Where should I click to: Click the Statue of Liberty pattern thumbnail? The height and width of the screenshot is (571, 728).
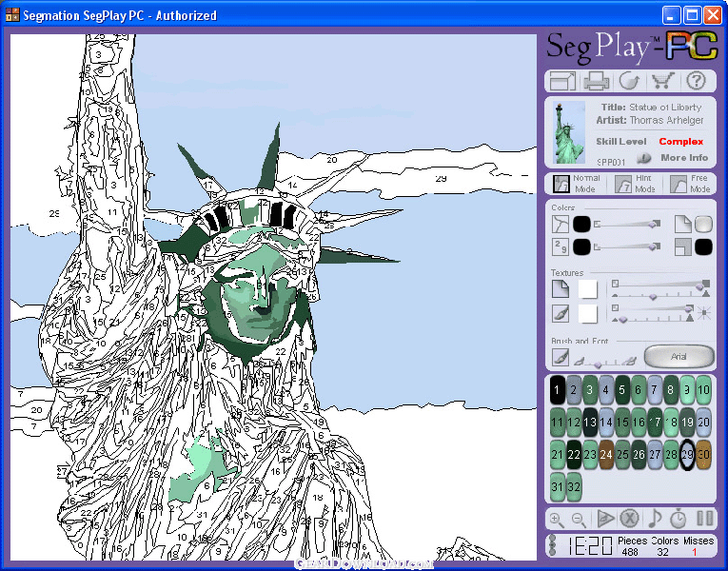tap(569, 132)
